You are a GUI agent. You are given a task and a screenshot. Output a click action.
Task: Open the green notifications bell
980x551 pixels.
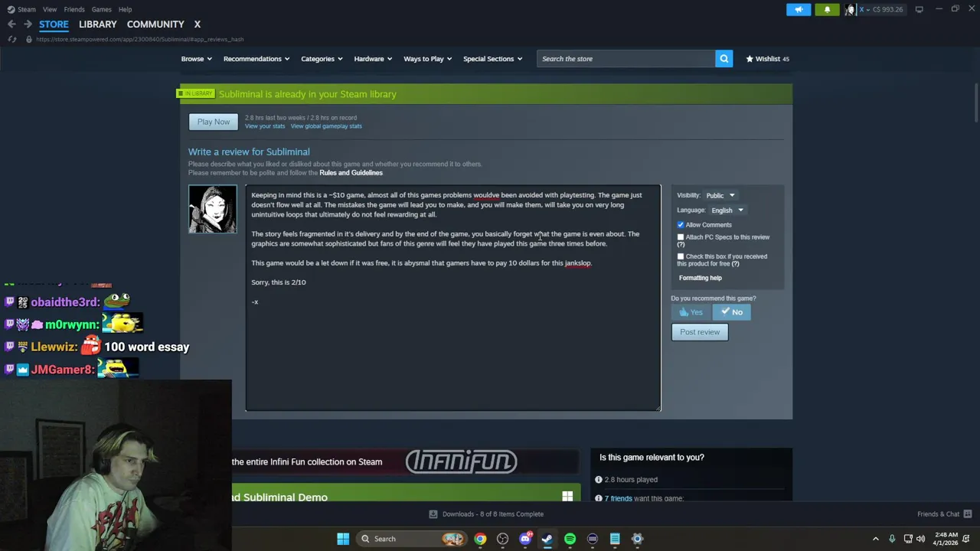pyautogui.click(x=827, y=9)
